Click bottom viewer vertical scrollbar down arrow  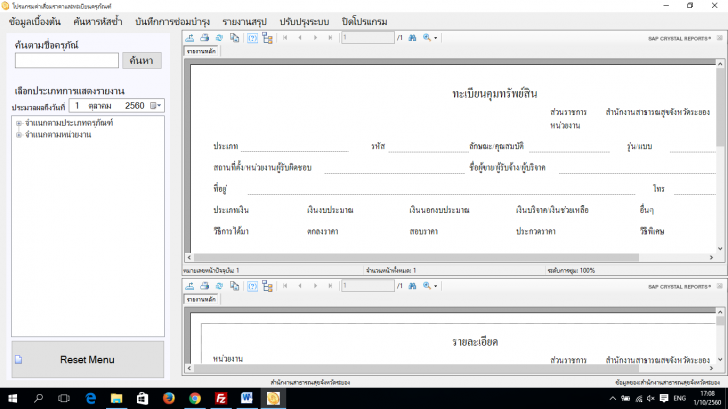pos(720,360)
